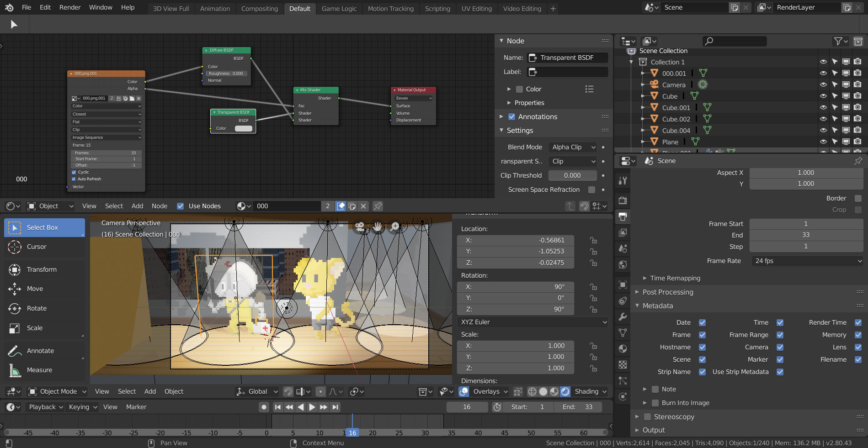The width and height of the screenshot is (868, 448).
Task: Switch to rendered viewport shading sphere
Action: pos(565,391)
